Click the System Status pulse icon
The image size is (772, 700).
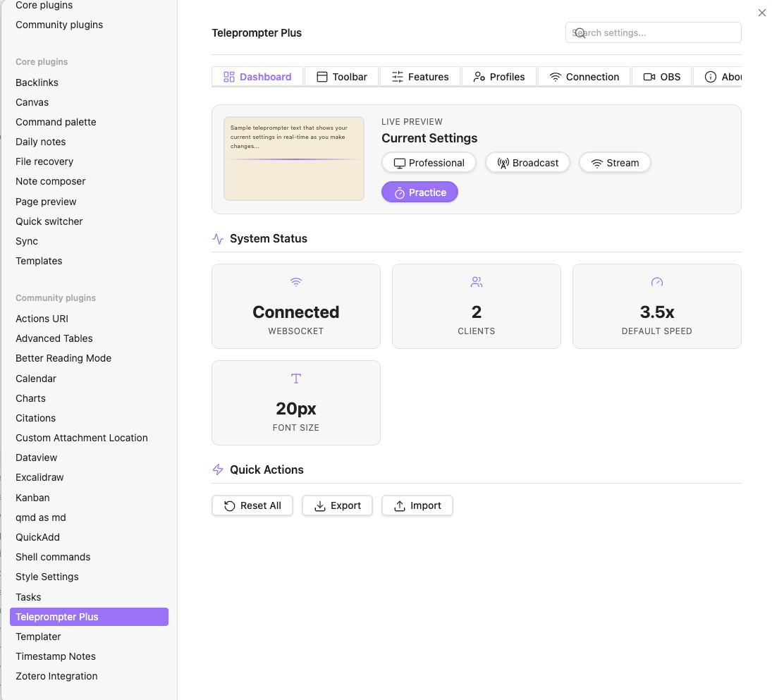pyautogui.click(x=218, y=239)
